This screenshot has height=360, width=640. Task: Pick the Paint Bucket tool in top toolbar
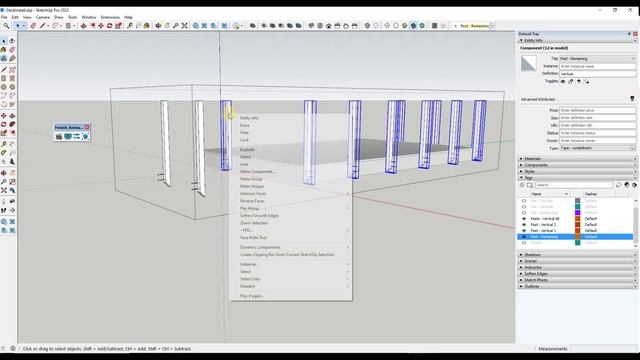pos(147,26)
